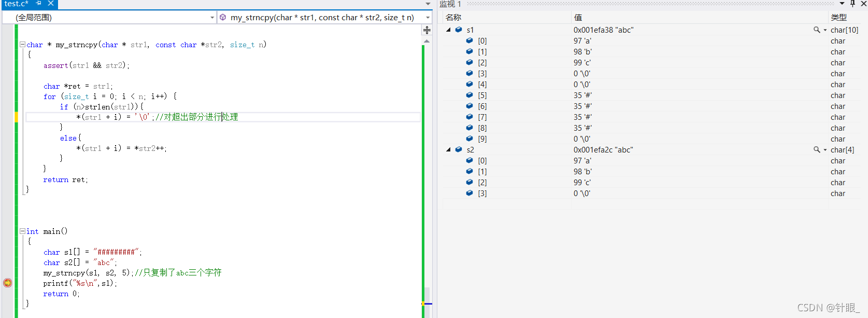
Task: Open visualizer dropdown arrow on s1 row
Action: coord(825,30)
